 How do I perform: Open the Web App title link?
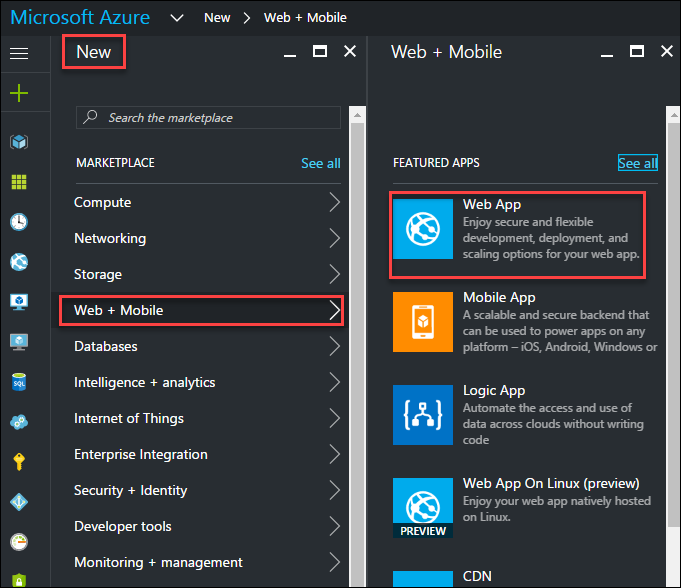(x=492, y=204)
